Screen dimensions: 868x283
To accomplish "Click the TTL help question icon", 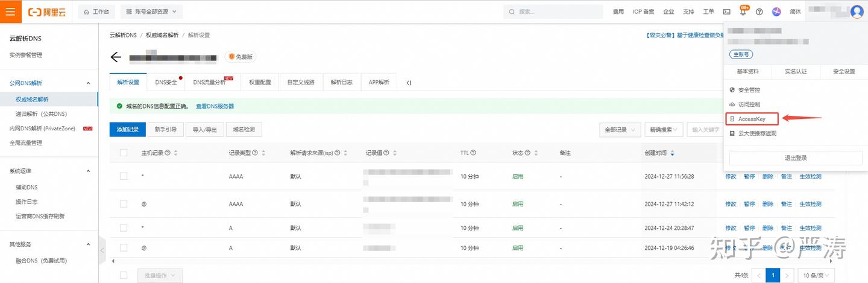I will (x=474, y=153).
